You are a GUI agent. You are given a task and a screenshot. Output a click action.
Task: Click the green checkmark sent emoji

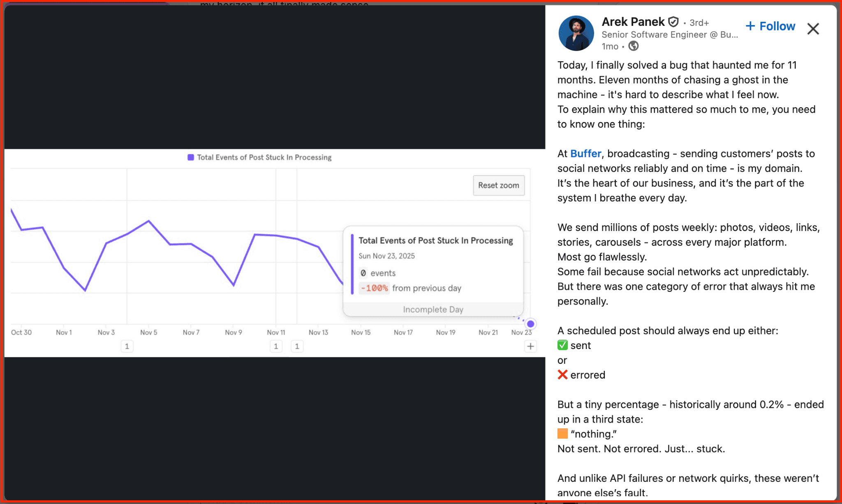point(562,345)
